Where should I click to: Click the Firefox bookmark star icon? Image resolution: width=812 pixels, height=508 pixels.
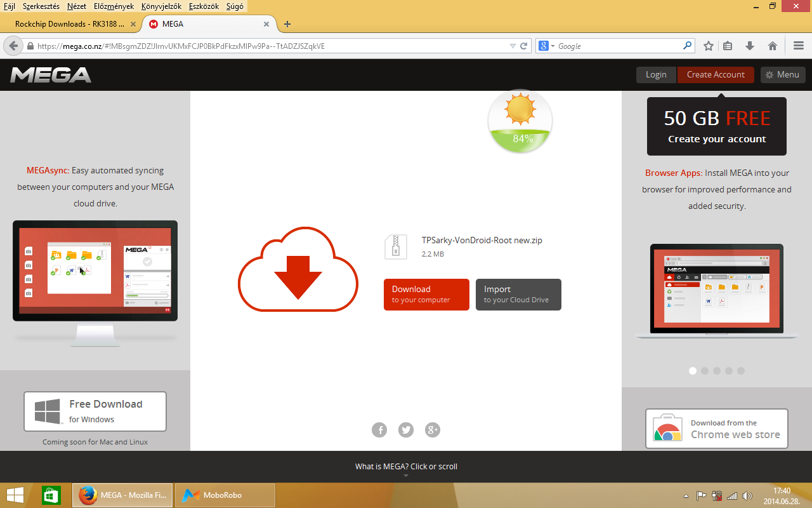click(x=709, y=46)
